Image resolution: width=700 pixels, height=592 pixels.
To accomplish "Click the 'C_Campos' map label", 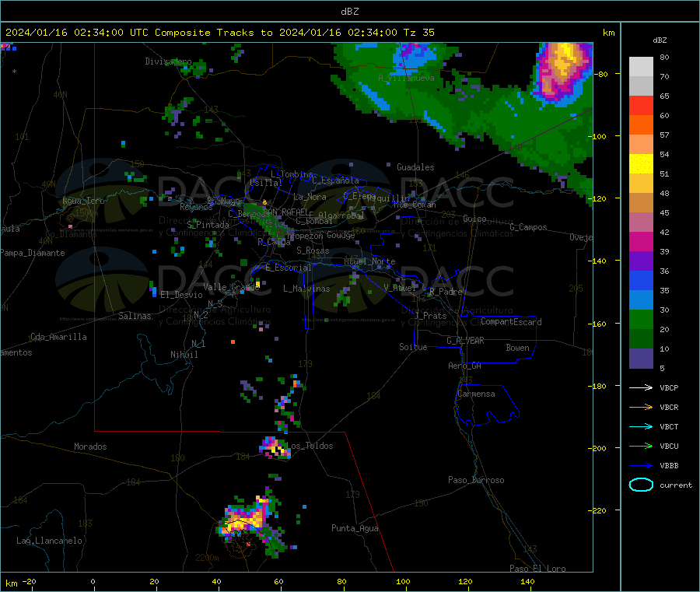I will pyautogui.click(x=528, y=227).
